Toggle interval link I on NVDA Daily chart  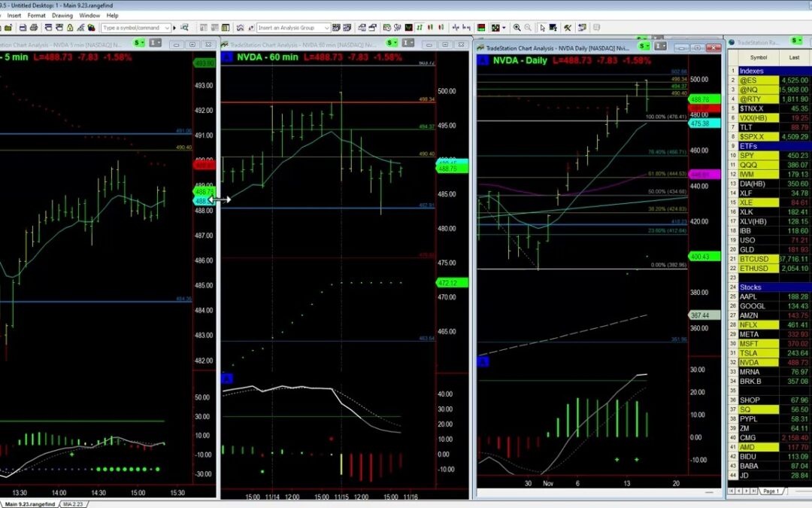click(660, 46)
